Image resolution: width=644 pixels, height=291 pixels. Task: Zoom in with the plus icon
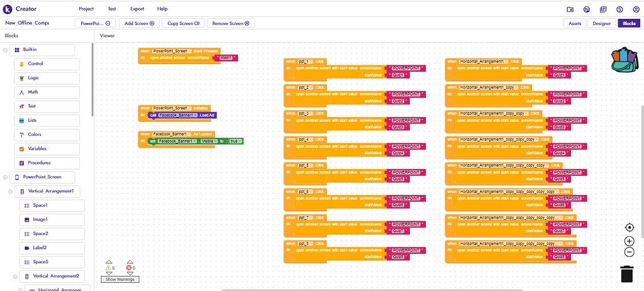[629, 241]
